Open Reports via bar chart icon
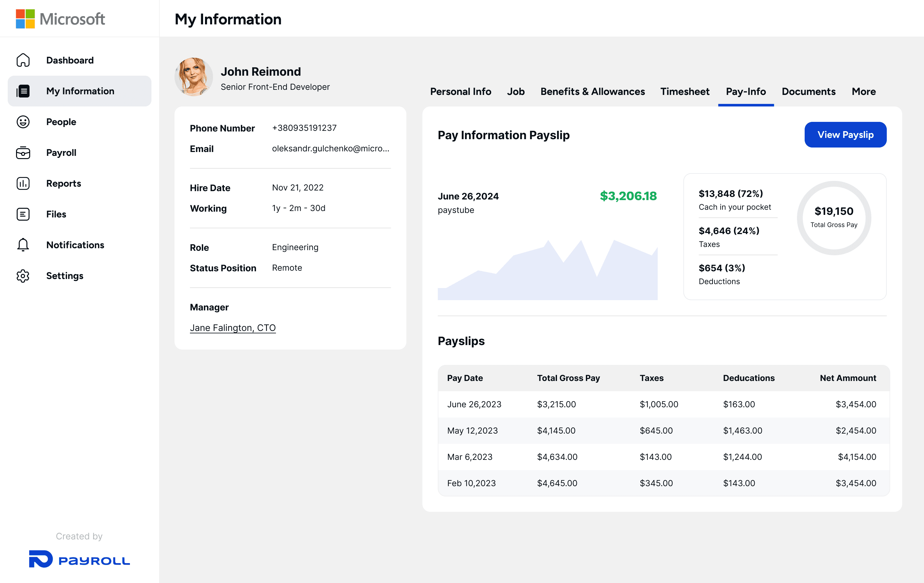 (23, 183)
